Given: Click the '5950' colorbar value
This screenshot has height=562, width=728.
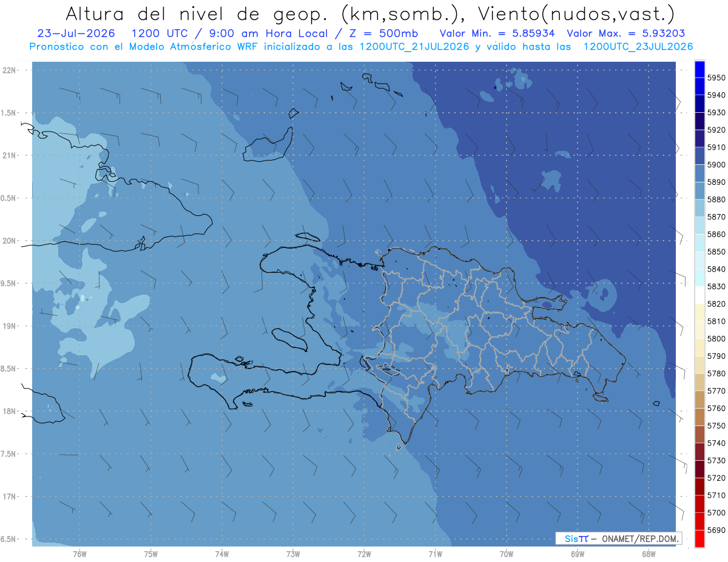Looking at the screenshot, I should pyautogui.click(x=716, y=78).
